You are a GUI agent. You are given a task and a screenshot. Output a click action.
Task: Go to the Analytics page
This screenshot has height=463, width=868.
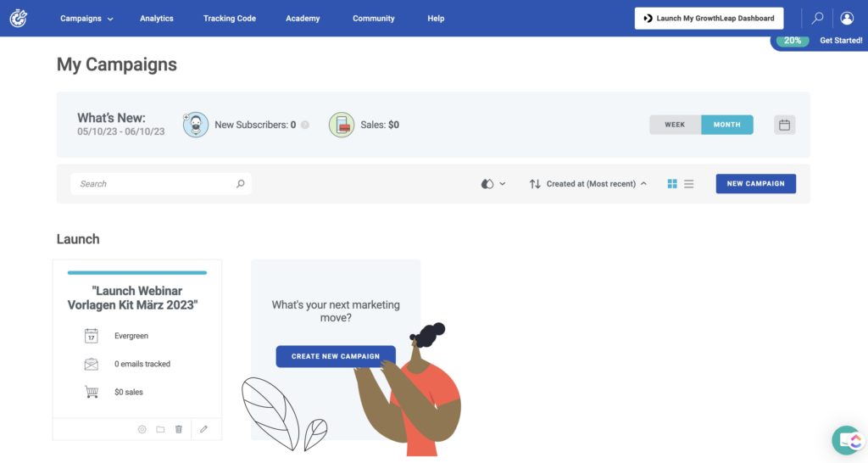(x=157, y=19)
